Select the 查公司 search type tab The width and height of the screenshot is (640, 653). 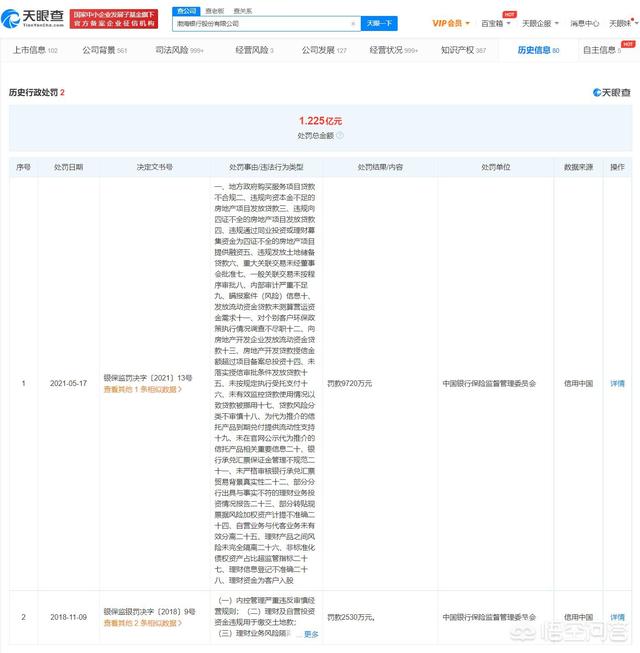185,10
